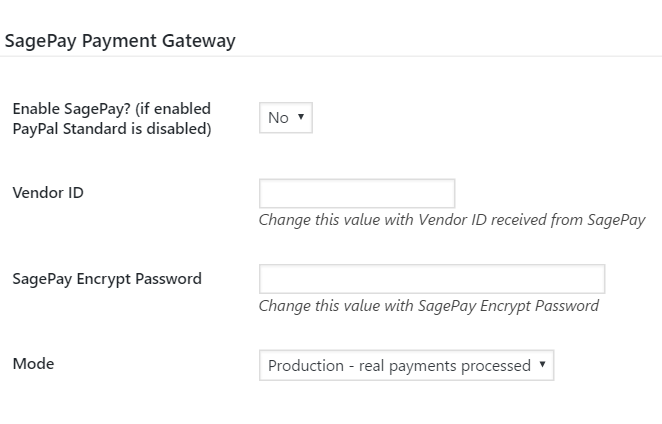This screenshot has width=662, height=424.
Task: Click the SagePay Encrypt Password label
Action: [107, 279]
